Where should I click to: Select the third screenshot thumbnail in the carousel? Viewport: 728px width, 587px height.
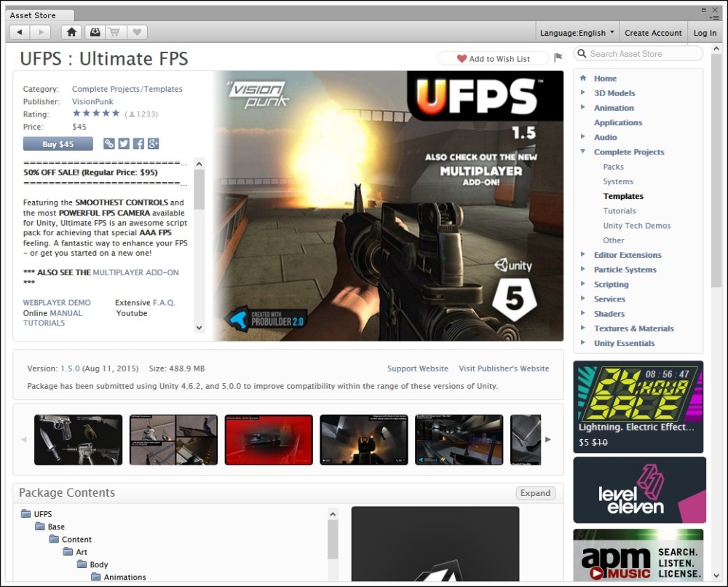[x=268, y=439]
